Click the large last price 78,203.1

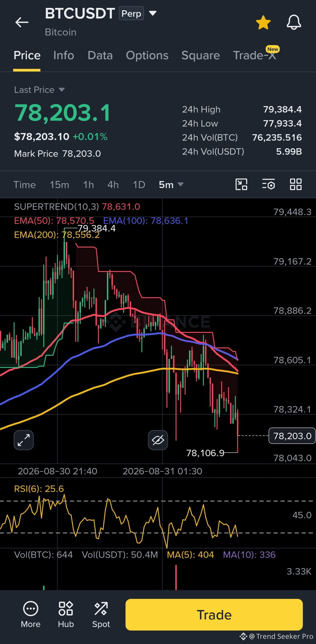point(63,113)
